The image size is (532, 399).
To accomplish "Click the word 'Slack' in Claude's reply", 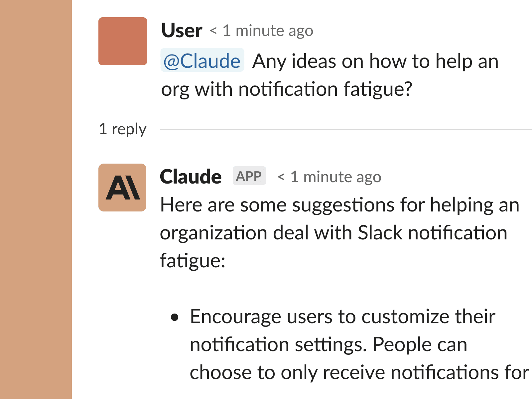I will coord(380,233).
